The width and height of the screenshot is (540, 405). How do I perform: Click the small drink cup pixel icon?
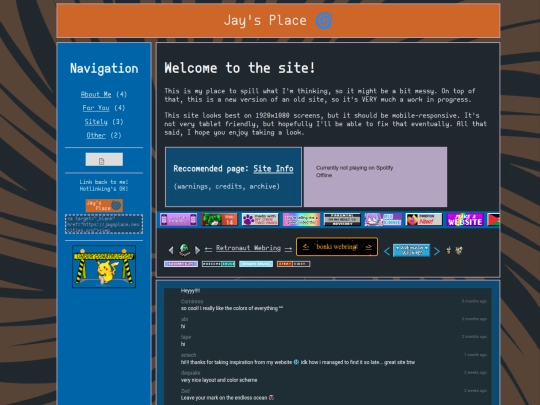(x=448, y=250)
